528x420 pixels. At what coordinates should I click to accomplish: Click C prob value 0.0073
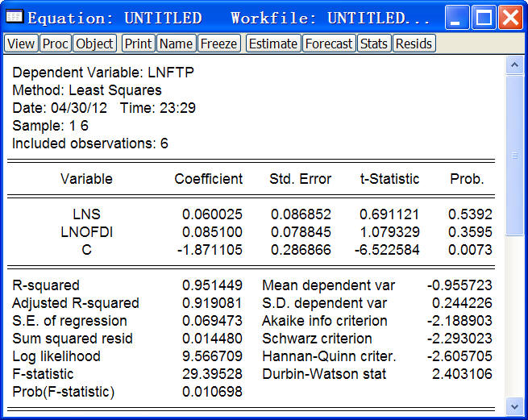point(470,250)
